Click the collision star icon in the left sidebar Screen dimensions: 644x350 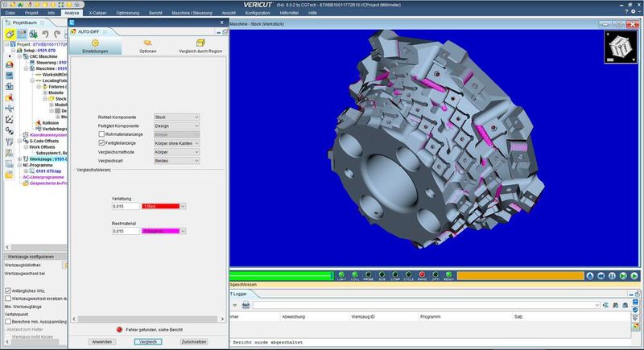9,97
